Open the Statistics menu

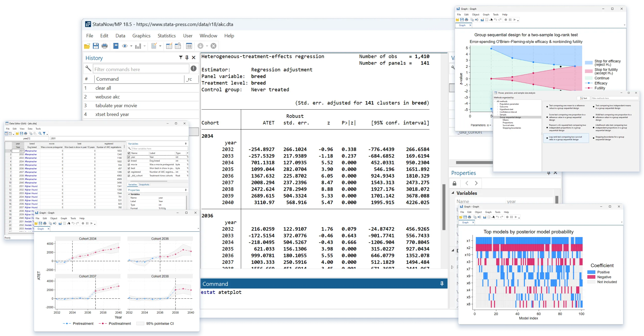pos(167,36)
